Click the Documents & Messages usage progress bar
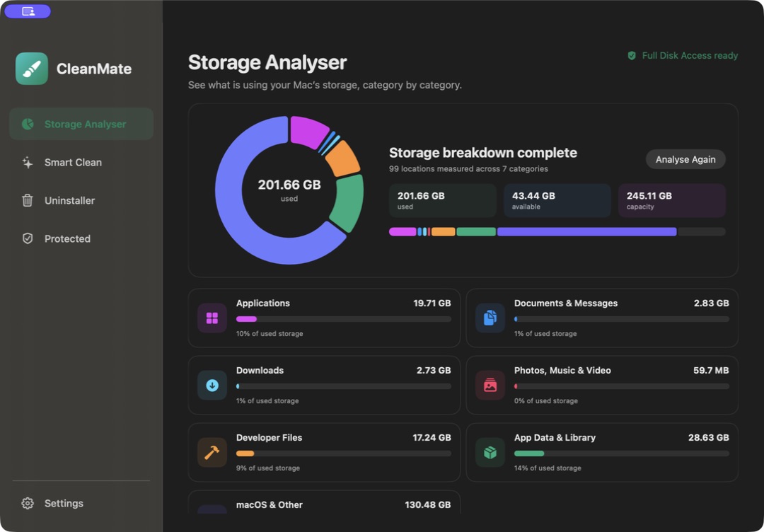This screenshot has height=532, width=764. point(622,319)
